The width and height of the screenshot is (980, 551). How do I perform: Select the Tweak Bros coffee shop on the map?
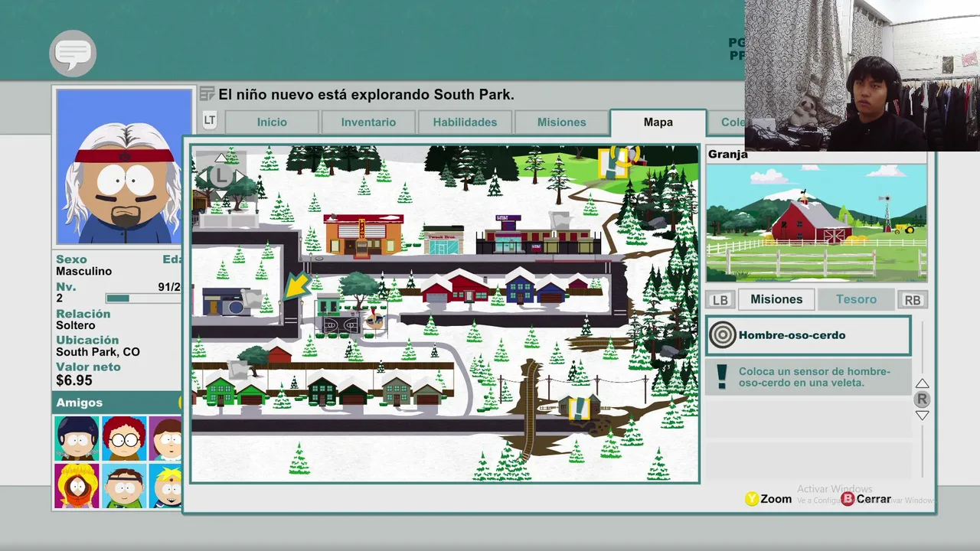[443, 240]
